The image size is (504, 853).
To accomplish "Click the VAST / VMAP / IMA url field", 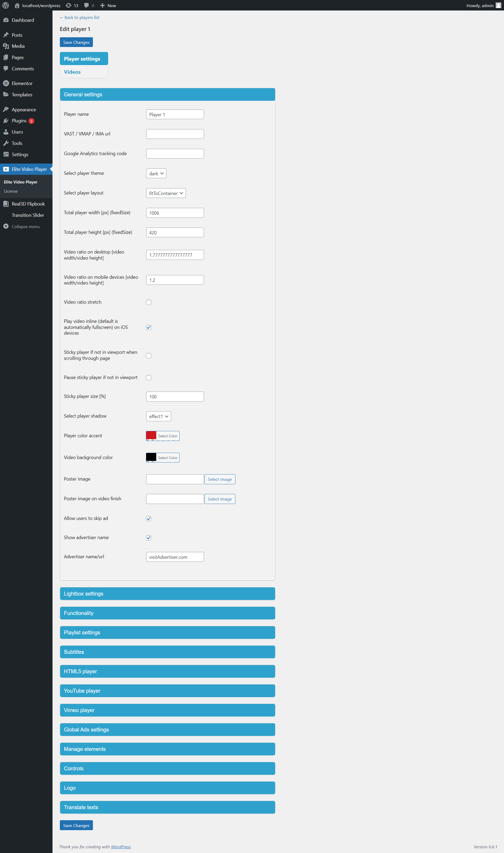I will pos(175,134).
